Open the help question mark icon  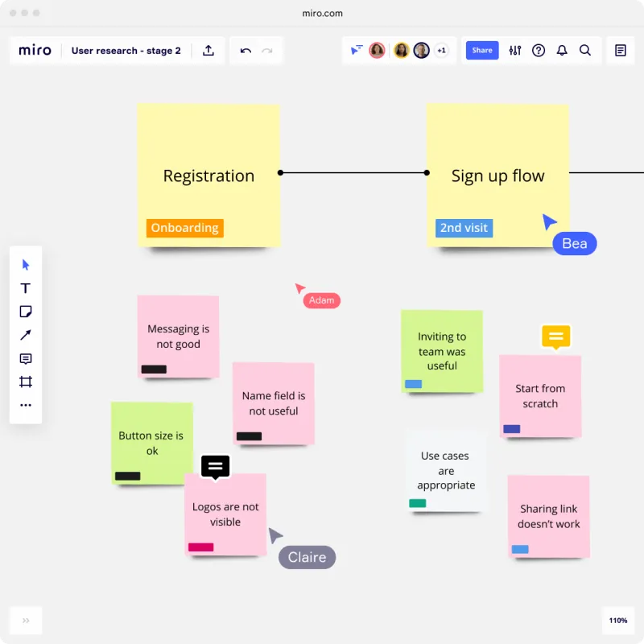point(538,51)
